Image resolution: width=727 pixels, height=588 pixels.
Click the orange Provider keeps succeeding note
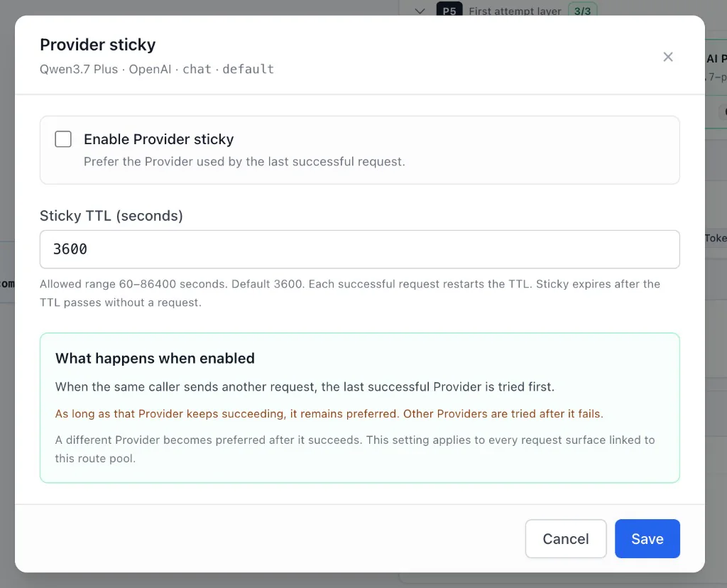[x=329, y=413]
